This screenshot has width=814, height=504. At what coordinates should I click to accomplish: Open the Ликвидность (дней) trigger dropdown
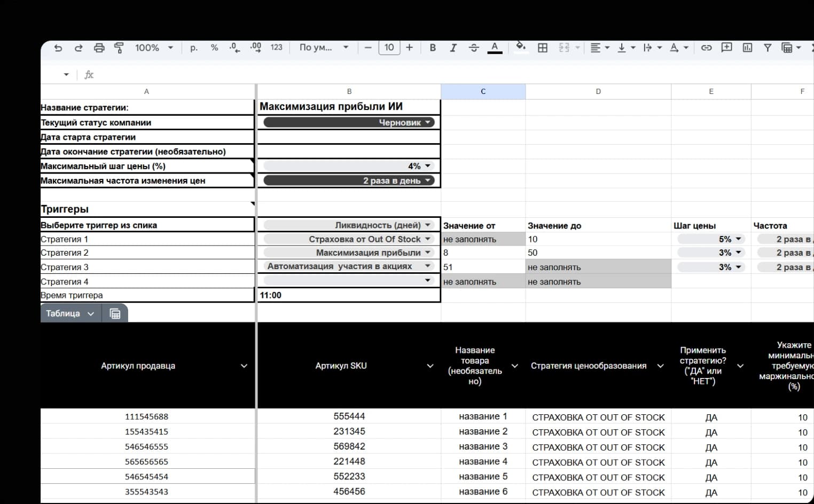click(349, 225)
